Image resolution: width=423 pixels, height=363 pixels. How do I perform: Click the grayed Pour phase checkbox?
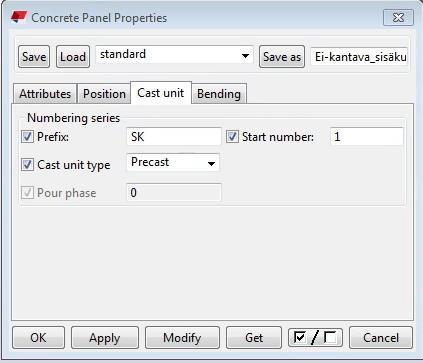pos(27,193)
